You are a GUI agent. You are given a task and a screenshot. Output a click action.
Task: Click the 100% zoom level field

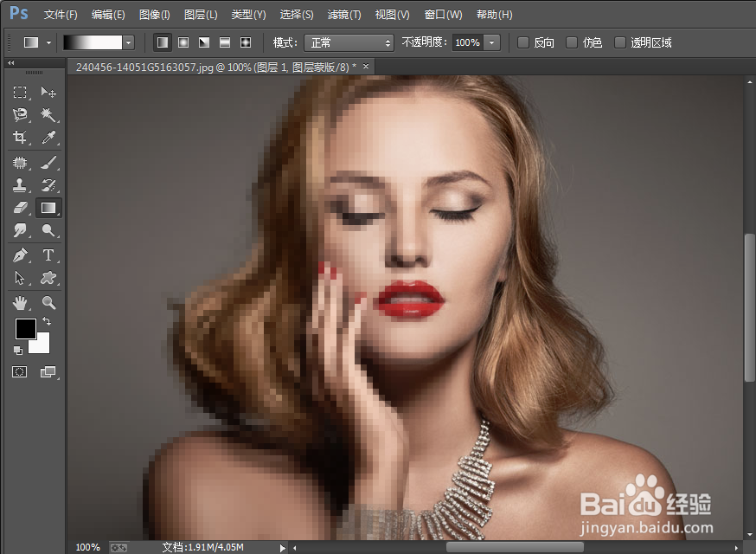tap(87, 547)
